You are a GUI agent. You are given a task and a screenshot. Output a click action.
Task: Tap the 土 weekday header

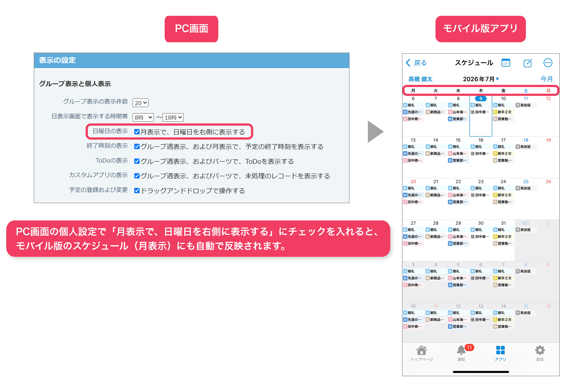click(x=526, y=91)
